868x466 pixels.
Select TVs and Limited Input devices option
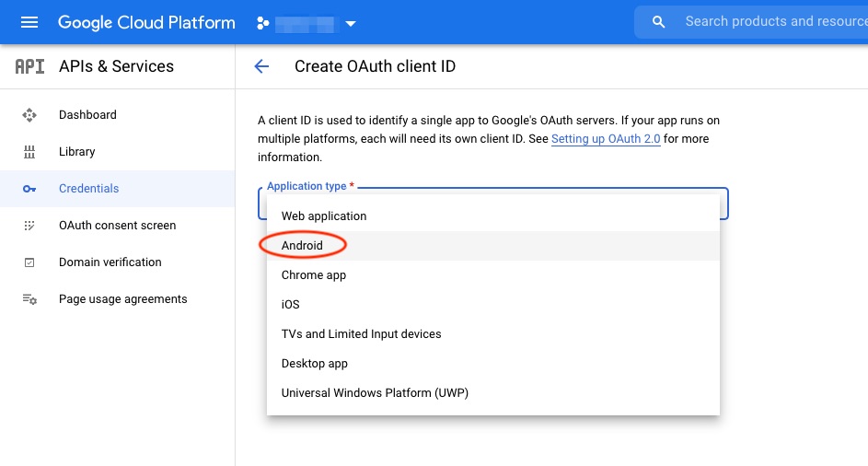click(493, 334)
